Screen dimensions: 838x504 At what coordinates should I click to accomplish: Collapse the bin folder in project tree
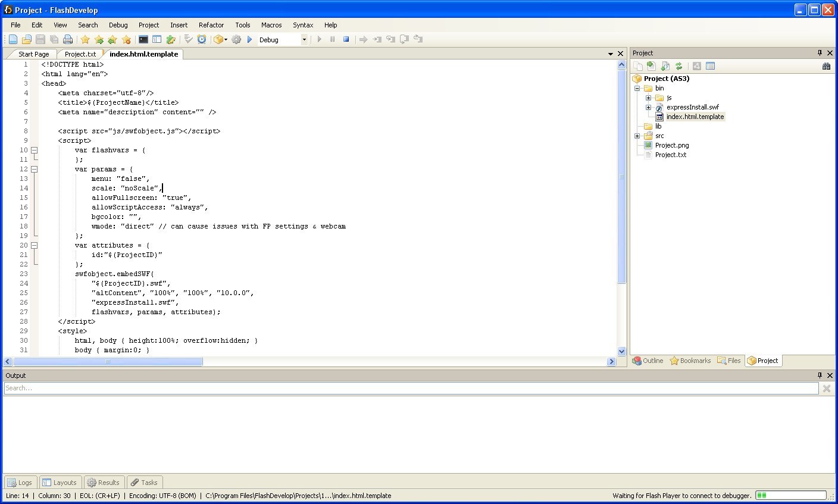click(637, 88)
